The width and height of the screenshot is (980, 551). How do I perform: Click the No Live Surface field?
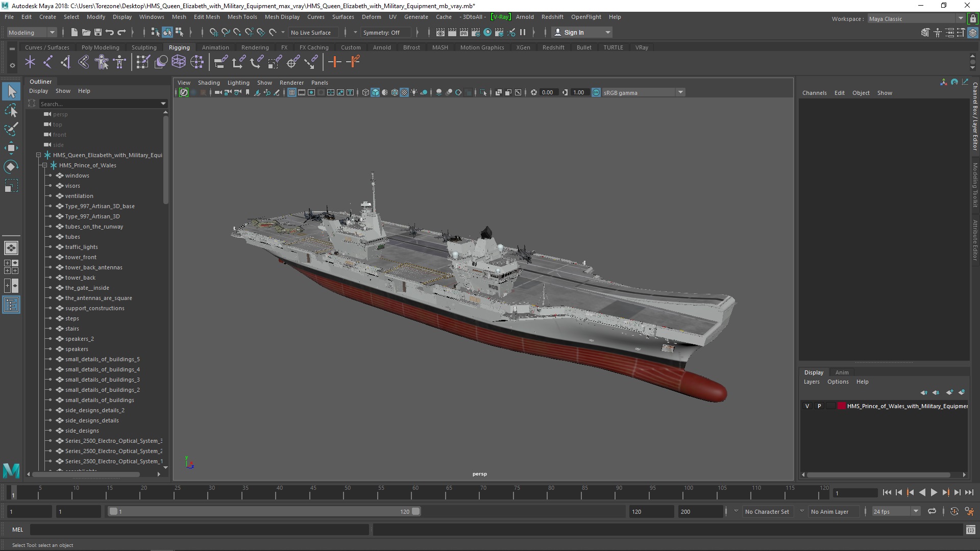314,32
